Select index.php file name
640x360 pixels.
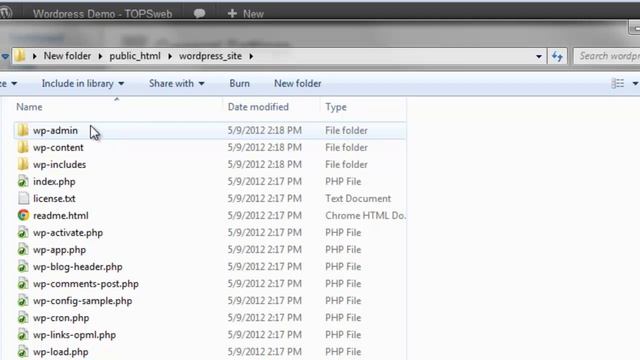coord(54,182)
